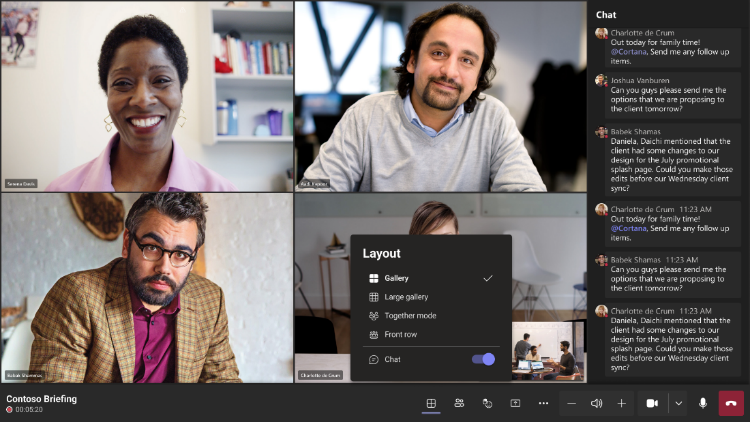Viewport: 750px width, 422px height.
Task: Toggle the Chat switch off
Action: pyautogui.click(x=484, y=359)
